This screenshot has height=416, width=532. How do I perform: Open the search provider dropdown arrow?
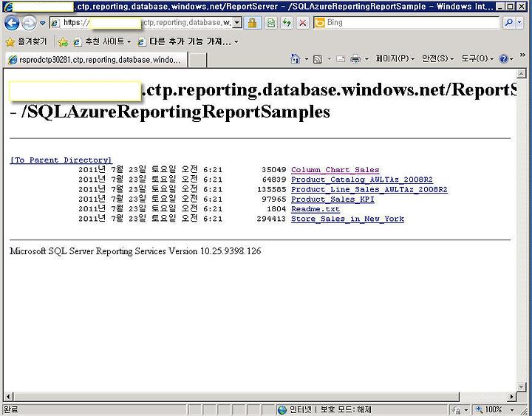519,23
